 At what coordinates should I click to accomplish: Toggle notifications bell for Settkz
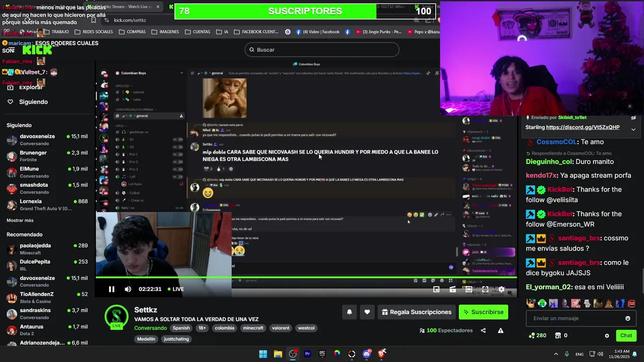[349, 312]
